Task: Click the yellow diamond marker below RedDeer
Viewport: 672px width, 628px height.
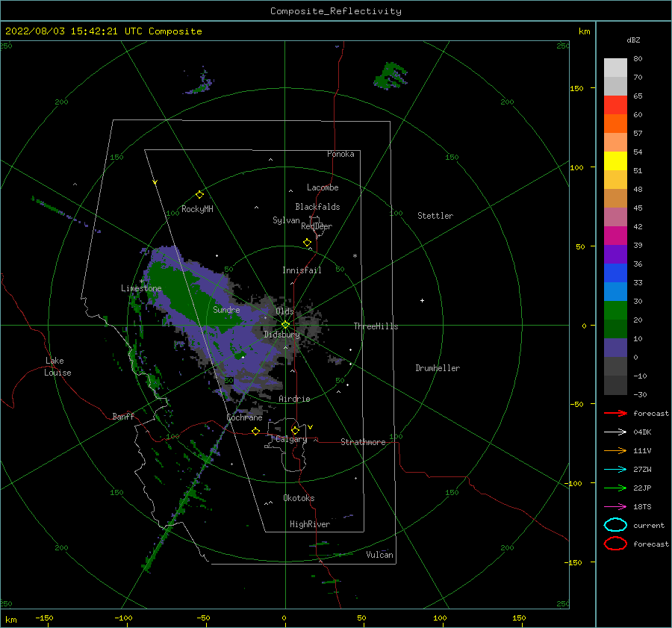Action: click(x=307, y=243)
